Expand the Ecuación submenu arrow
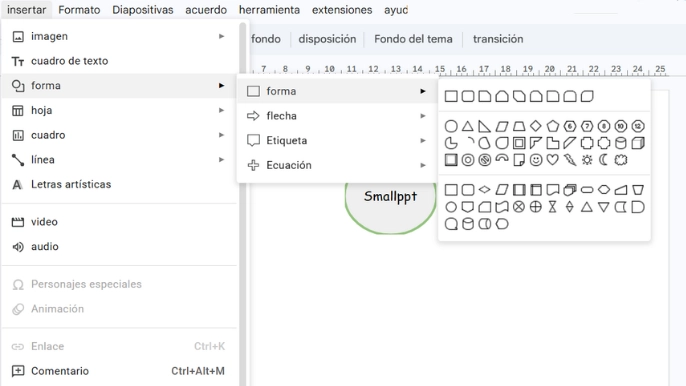Screen dimensions: 686x386 click(423, 165)
